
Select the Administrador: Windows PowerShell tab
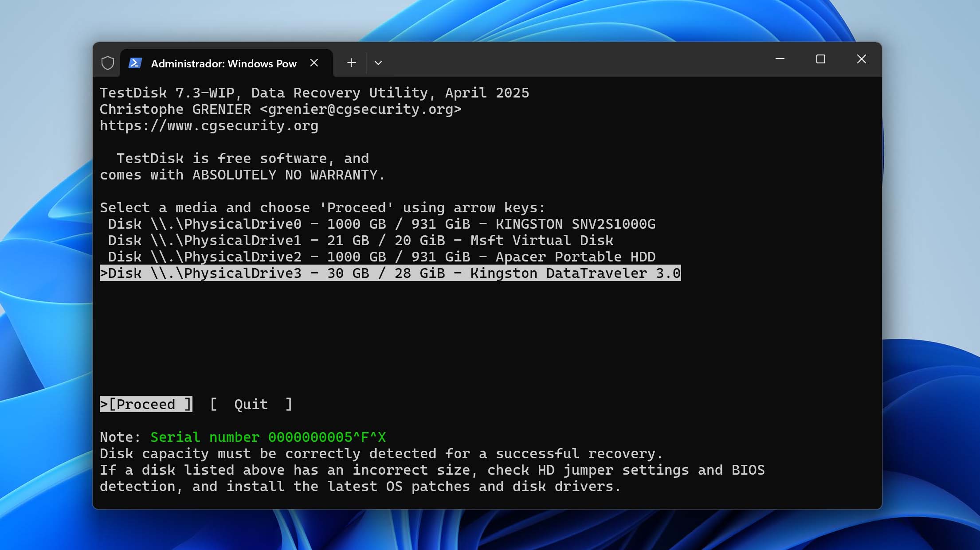(226, 63)
